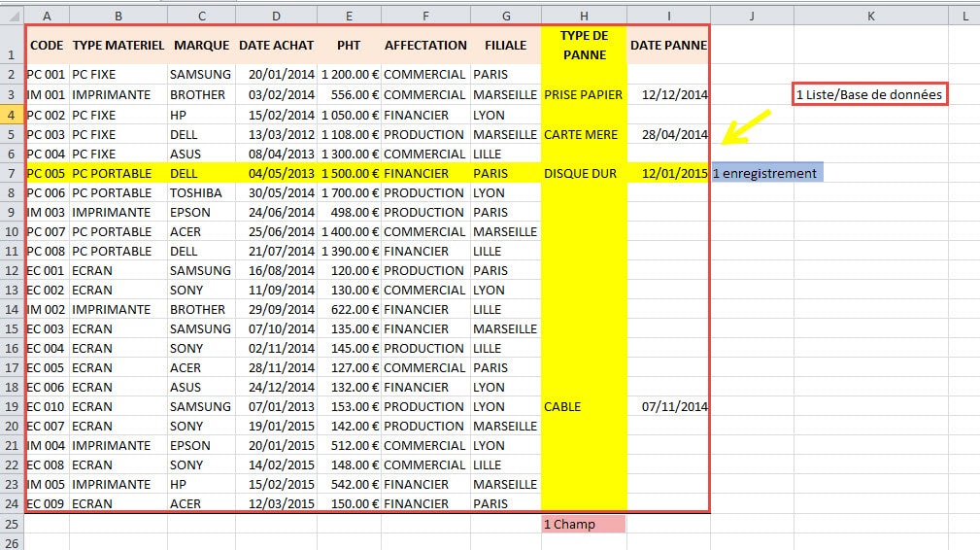Click EPSON brand cell in row 9

[x=201, y=212]
